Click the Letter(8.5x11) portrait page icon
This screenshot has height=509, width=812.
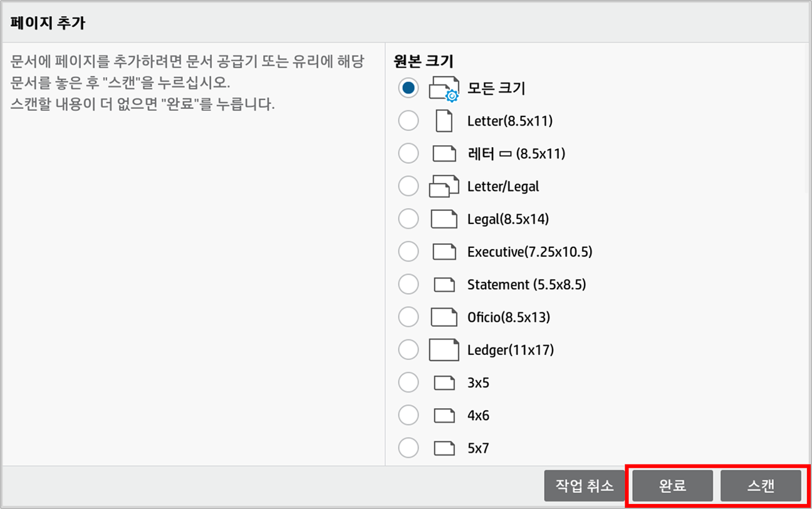tap(444, 121)
